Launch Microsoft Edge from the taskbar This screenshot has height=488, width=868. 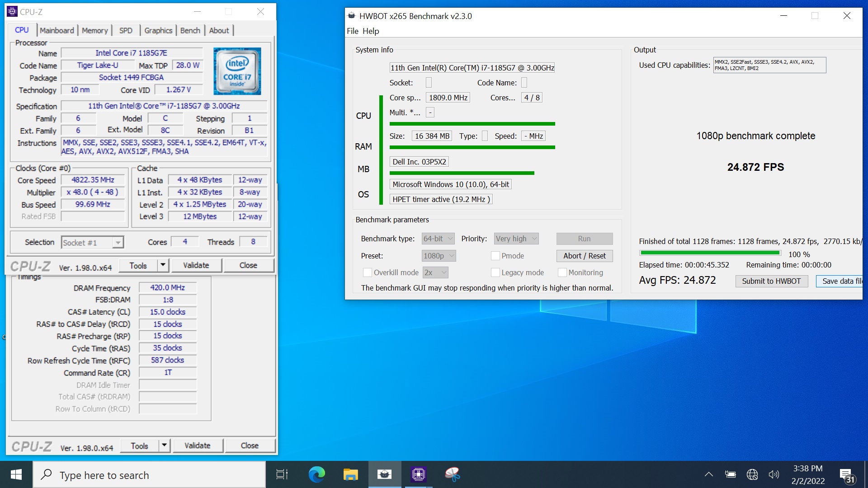316,474
